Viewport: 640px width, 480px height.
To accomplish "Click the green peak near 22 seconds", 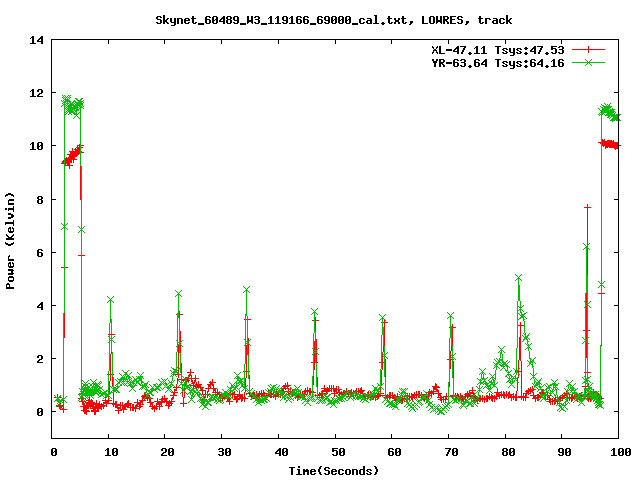I will (x=178, y=293).
